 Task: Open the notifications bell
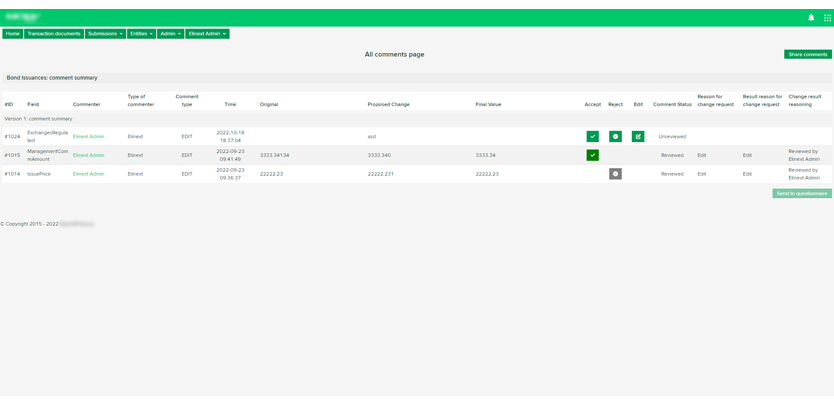[x=811, y=18]
